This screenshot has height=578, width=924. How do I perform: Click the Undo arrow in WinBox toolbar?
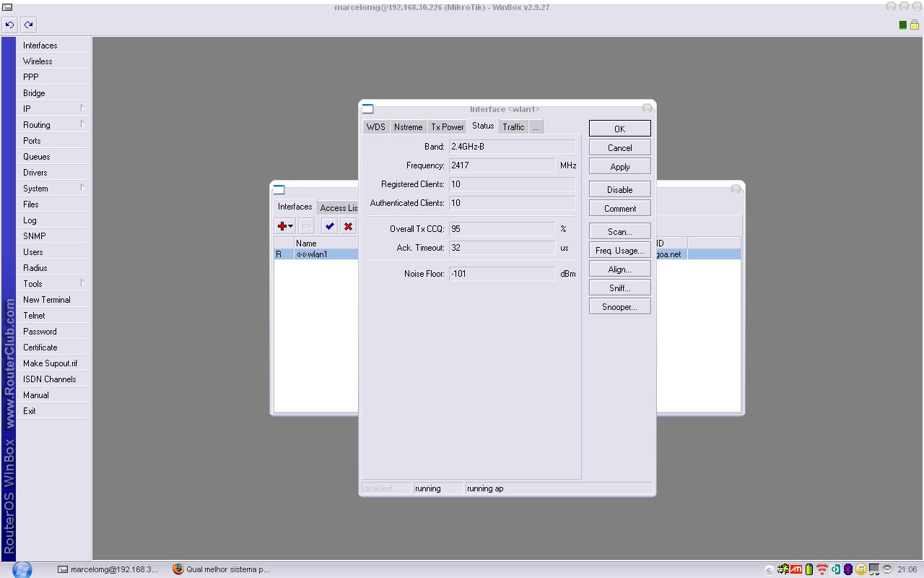[9, 25]
